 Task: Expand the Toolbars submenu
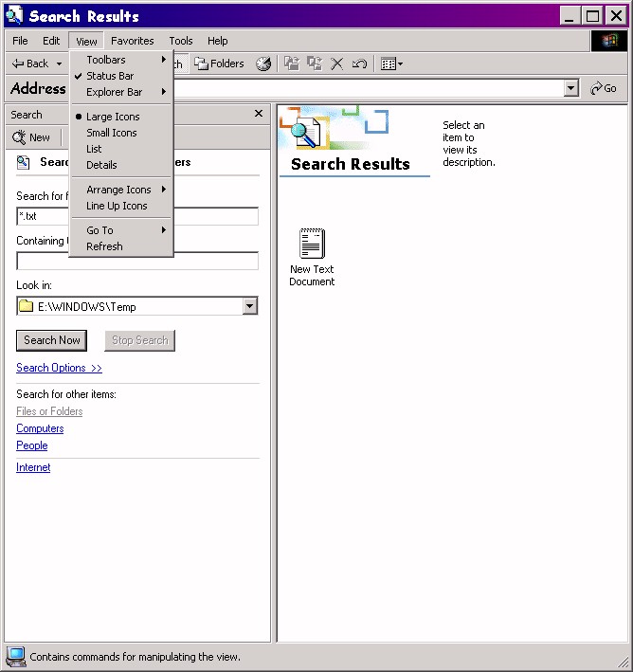(121, 60)
